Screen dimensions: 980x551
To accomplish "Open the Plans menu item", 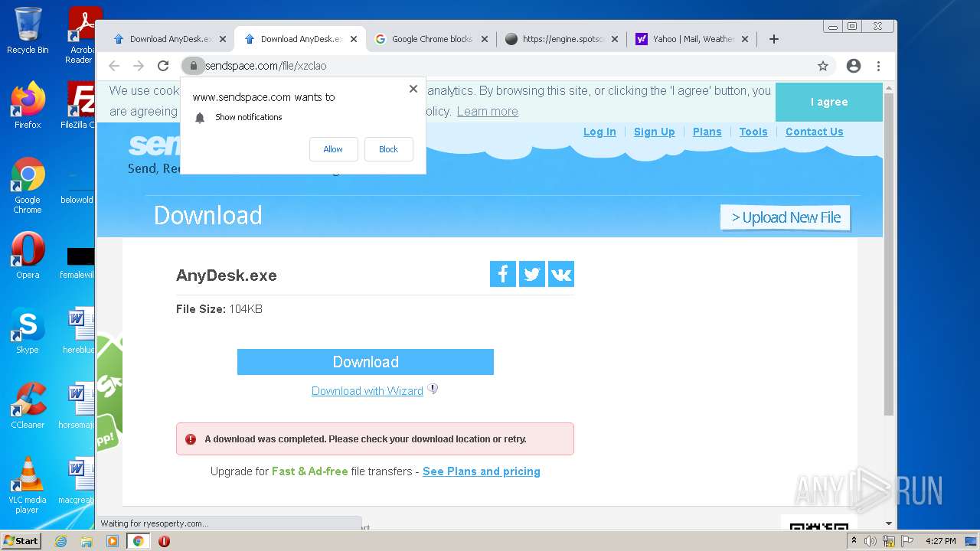I will coord(707,132).
